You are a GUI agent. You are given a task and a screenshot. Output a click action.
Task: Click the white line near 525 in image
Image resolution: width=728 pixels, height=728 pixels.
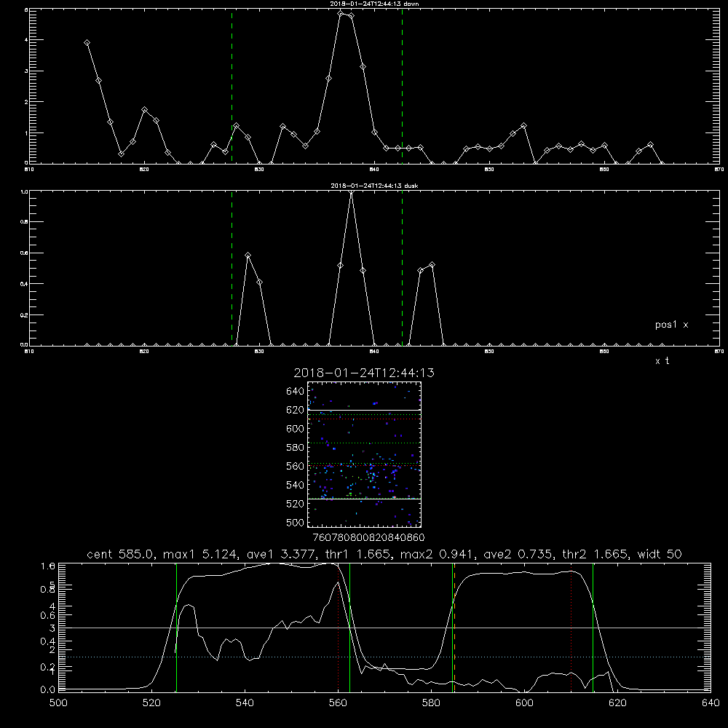tap(364, 499)
